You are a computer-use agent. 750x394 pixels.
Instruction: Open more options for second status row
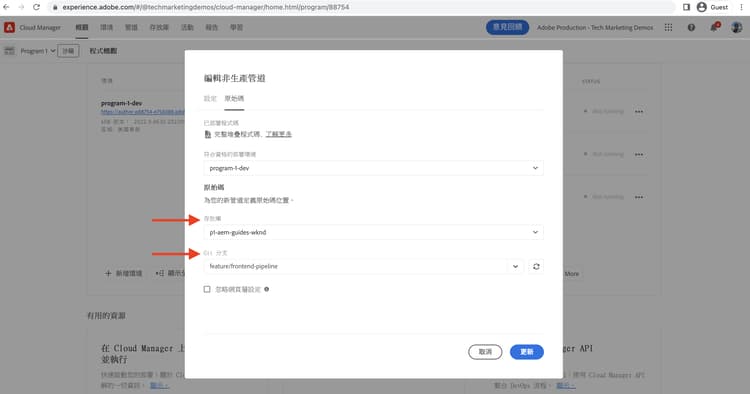639,154
